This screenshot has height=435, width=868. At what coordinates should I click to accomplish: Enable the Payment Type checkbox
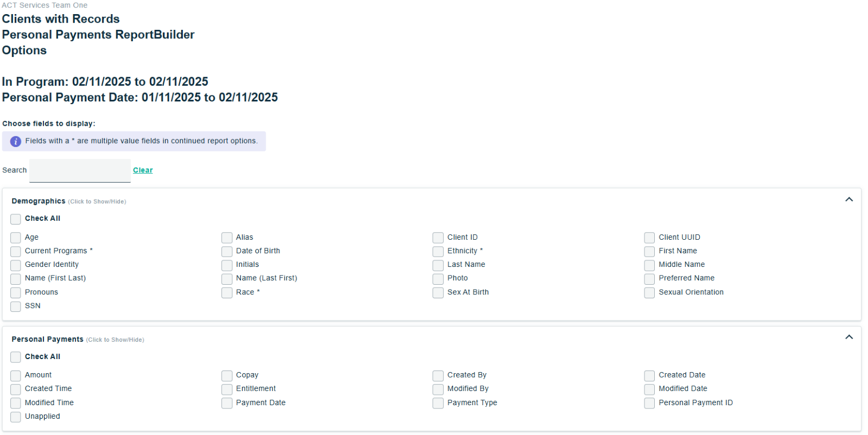point(438,403)
